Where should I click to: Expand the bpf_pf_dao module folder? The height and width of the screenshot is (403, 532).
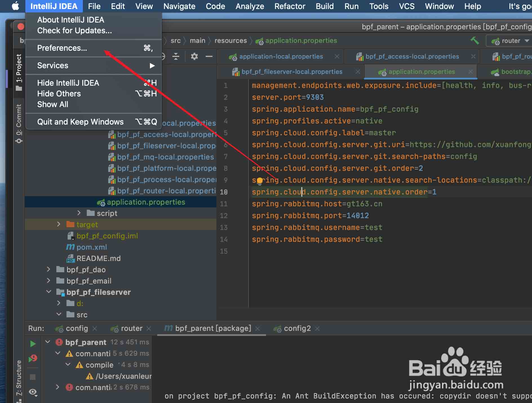click(49, 270)
